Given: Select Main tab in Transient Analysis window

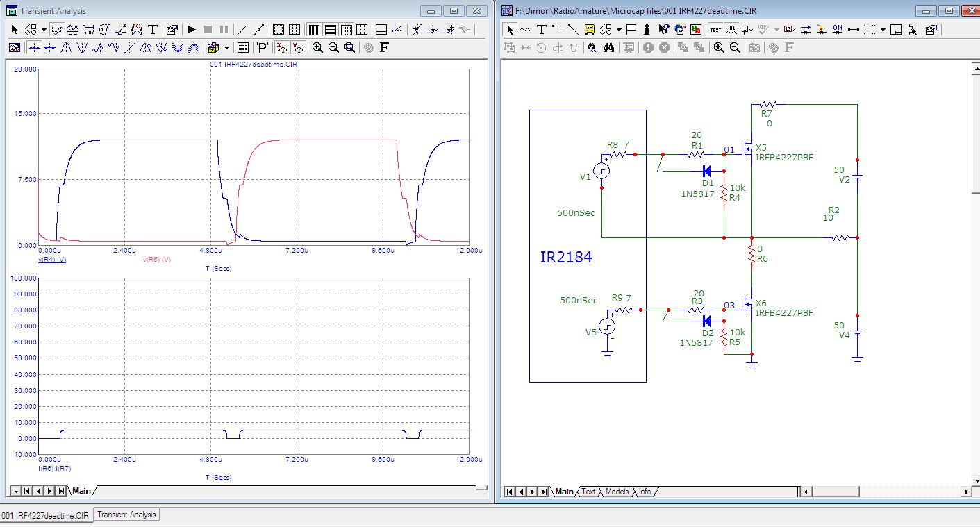Looking at the screenshot, I should 81,491.
